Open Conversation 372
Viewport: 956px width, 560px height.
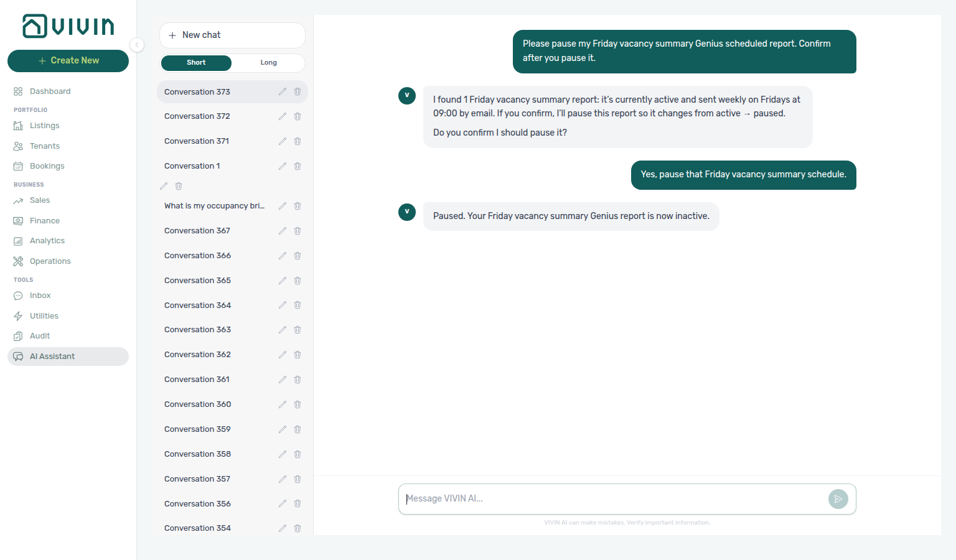[232, 116]
